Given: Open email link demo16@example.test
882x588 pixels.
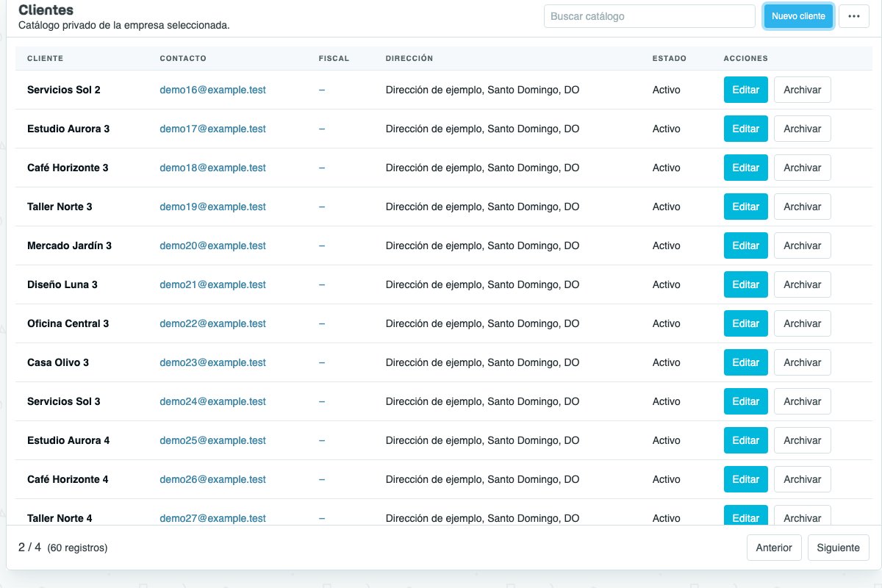Looking at the screenshot, I should pos(213,90).
